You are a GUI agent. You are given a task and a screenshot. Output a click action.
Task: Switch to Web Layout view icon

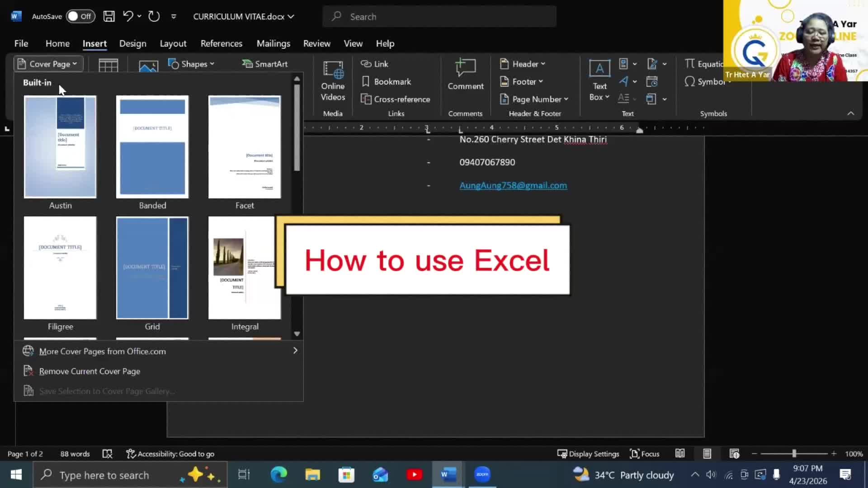(735, 454)
